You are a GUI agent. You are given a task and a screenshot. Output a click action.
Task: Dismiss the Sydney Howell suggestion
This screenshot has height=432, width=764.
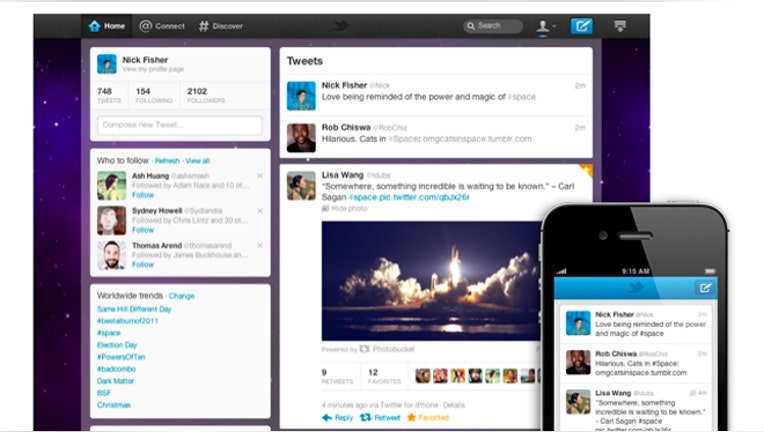260,210
